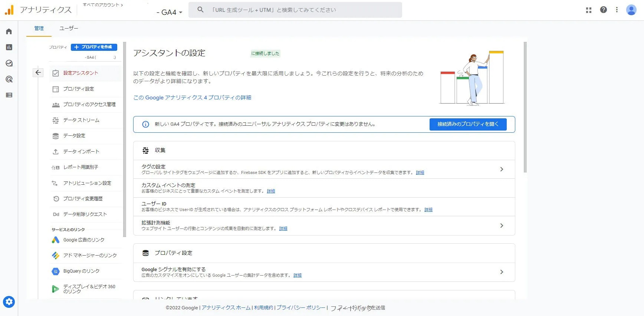Open すべてのアカウント breadcrumb

(103, 5)
